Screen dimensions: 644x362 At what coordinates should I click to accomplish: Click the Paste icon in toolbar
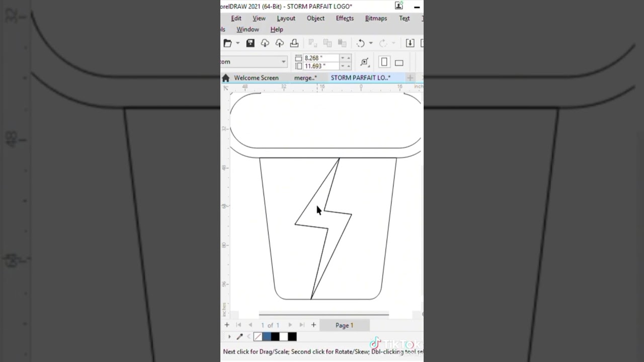342,43
